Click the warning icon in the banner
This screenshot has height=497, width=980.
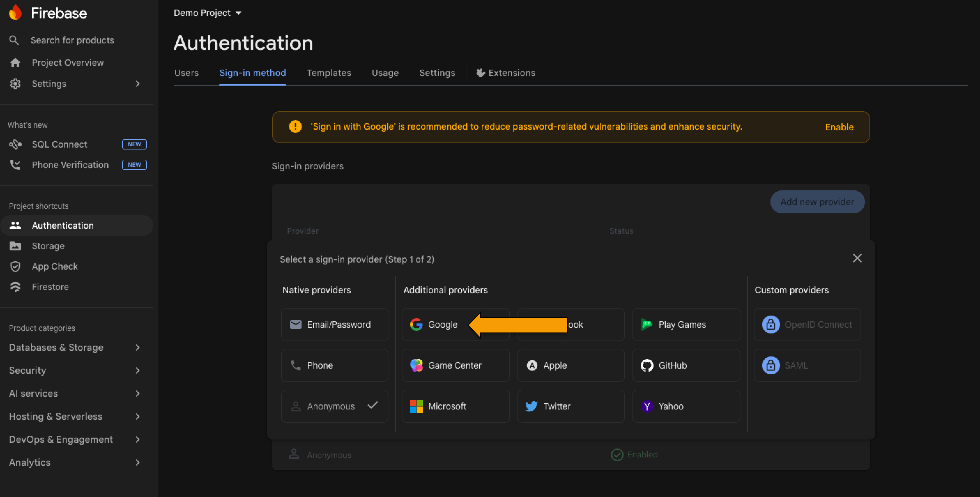[295, 127]
